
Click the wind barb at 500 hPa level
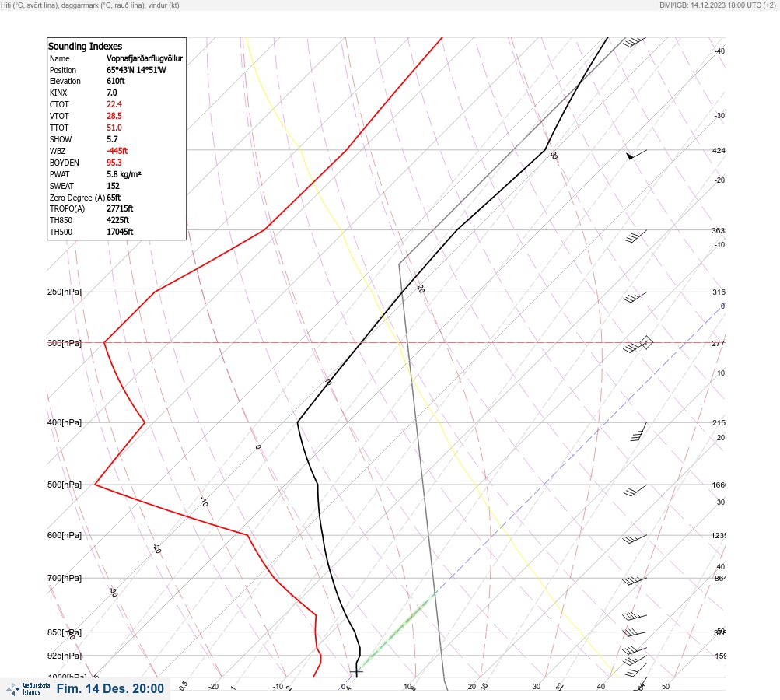click(x=635, y=491)
